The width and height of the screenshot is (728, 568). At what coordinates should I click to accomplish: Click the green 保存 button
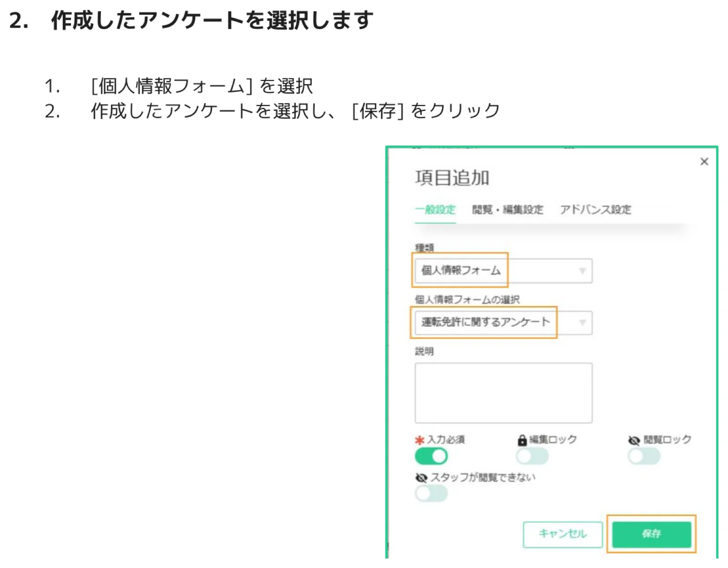coord(652,534)
